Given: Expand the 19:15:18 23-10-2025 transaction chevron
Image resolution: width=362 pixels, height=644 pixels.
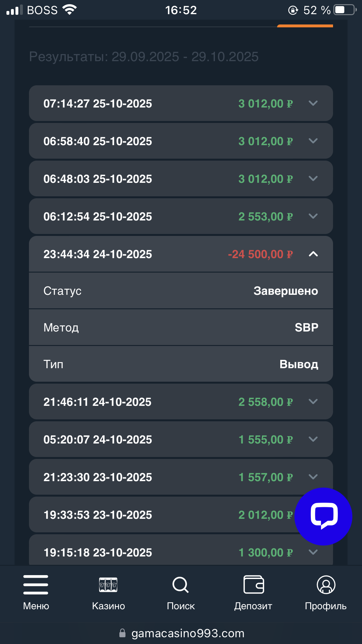Looking at the screenshot, I should (x=313, y=552).
